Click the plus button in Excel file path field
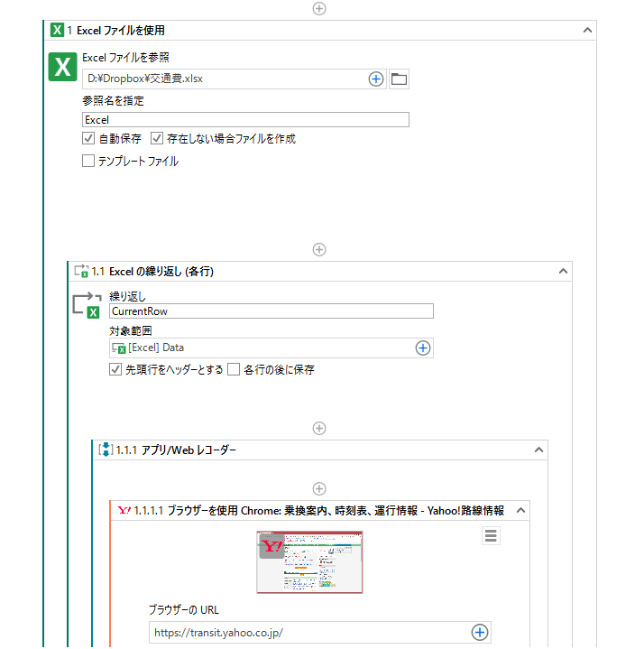 (x=376, y=79)
